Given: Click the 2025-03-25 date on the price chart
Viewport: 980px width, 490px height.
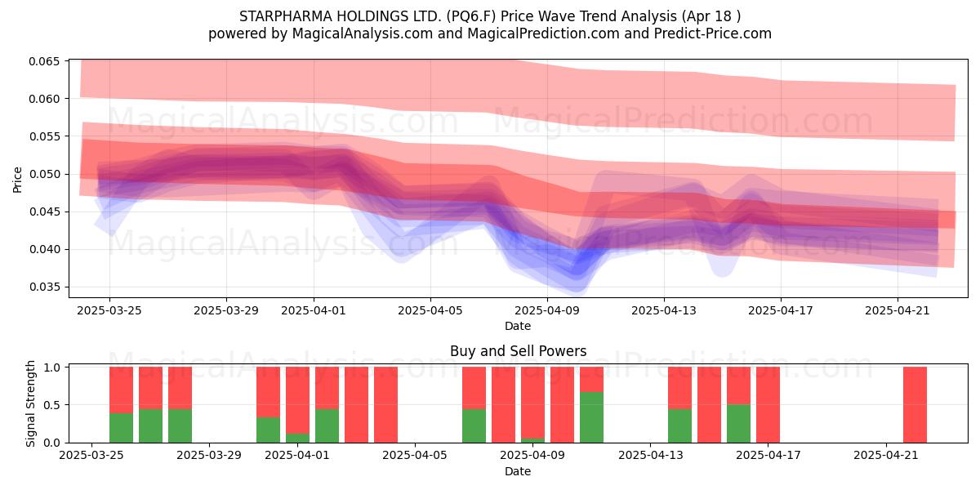Looking at the screenshot, I should [109, 310].
